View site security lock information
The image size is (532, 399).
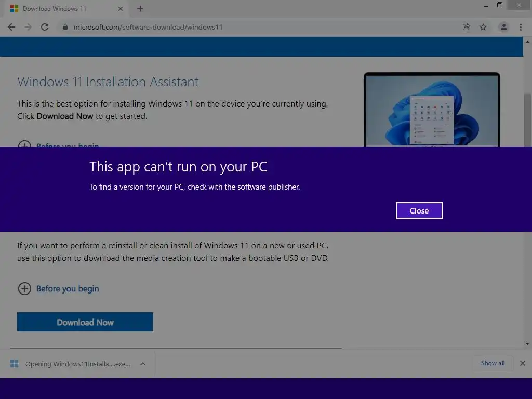[x=65, y=27]
